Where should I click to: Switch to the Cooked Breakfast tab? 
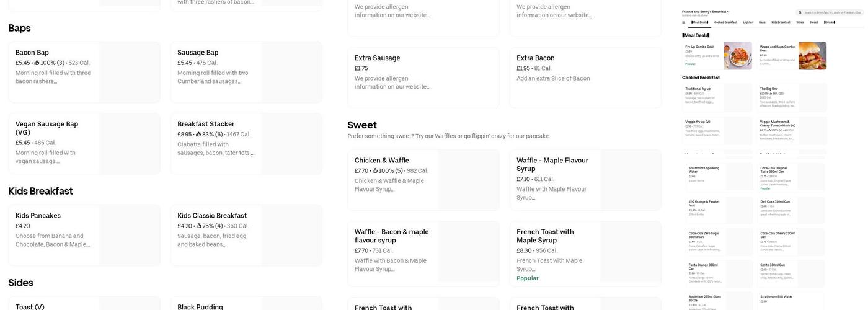(x=725, y=22)
